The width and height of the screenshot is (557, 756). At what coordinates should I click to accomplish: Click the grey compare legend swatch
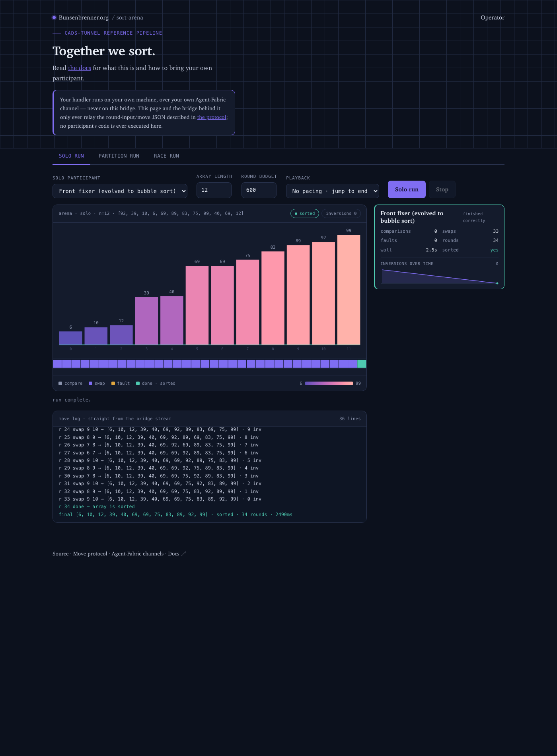pyautogui.click(x=60, y=384)
